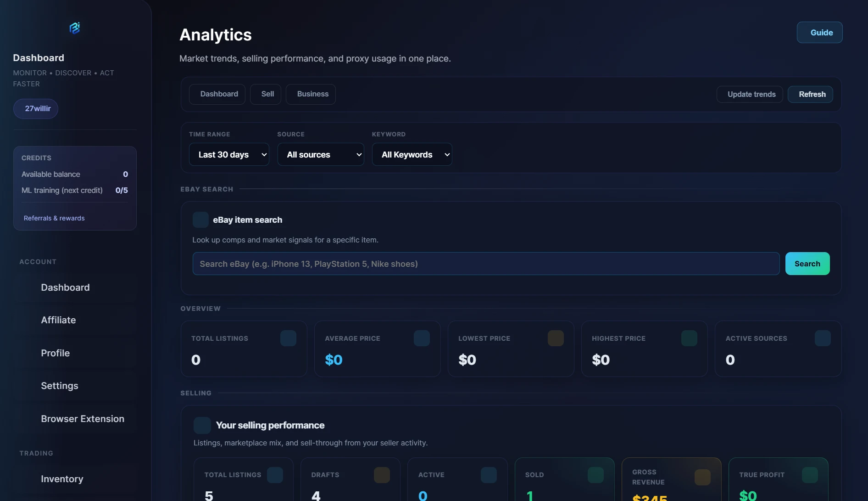Refresh the analytics data
Screen dimensions: 868x501
coord(810,95)
